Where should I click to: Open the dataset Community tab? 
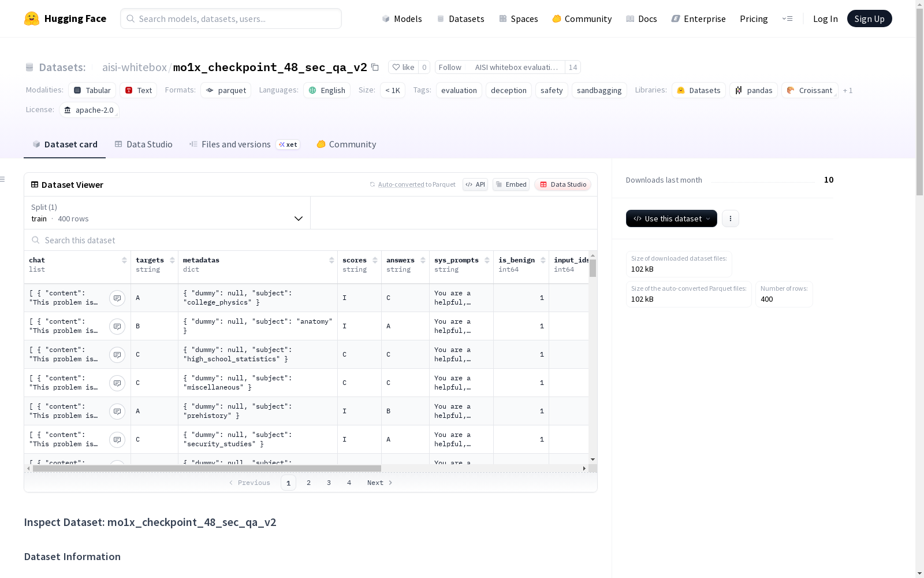[x=346, y=144]
